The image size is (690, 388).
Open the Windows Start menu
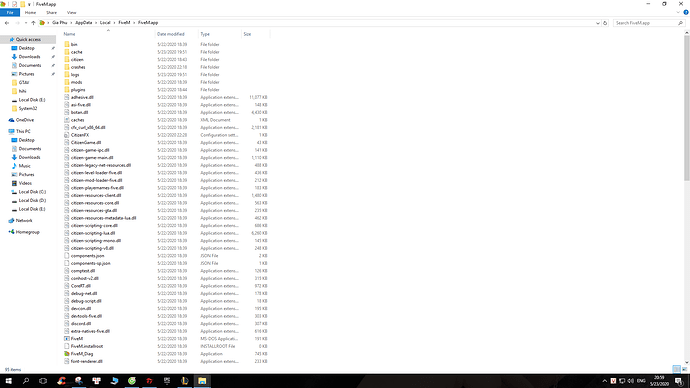point(8,381)
